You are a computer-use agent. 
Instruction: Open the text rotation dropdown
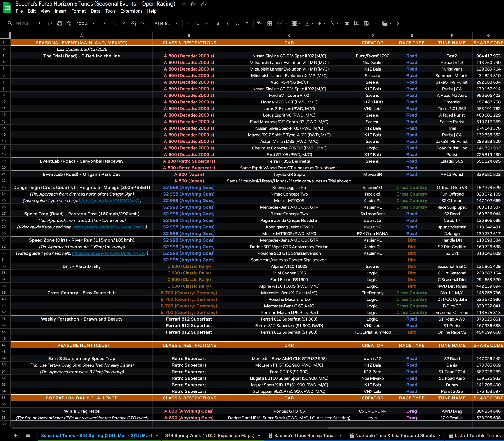(334, 23)
